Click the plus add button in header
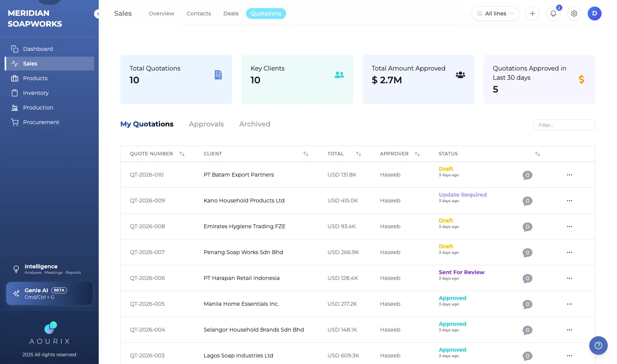Screen dimensions: 617x364 coord(533,13)
